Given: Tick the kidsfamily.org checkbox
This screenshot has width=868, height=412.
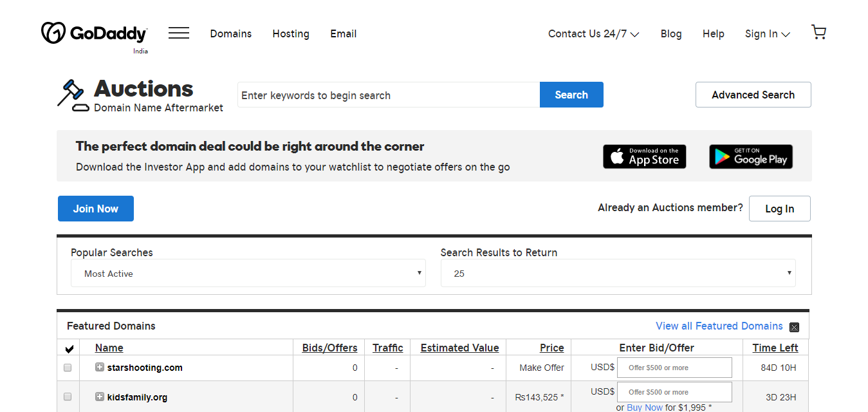Looking at the screenshot, I should pyautogui.click(x=68, y=397).
